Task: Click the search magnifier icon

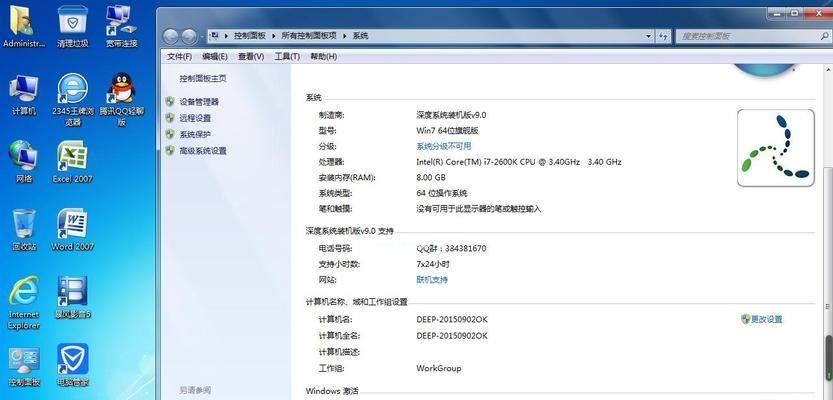Action: (x=824, y=36)
